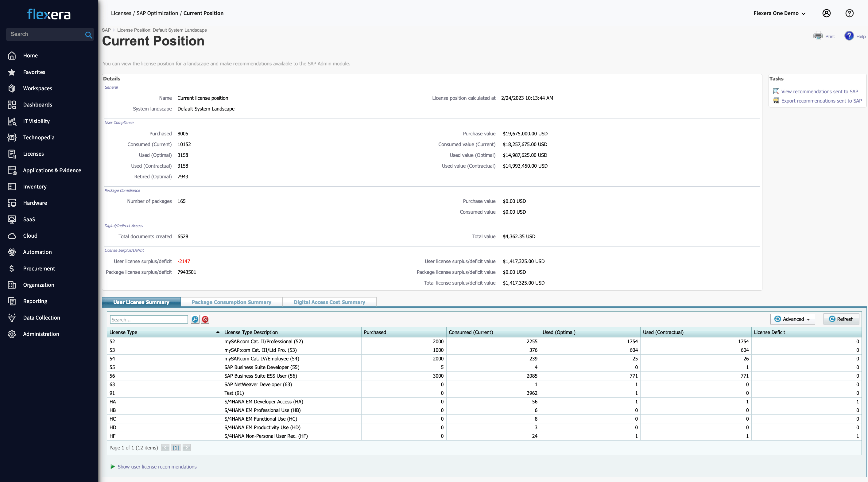Open the Advanced dropdown menu
The image size is (868, 482).
point(792,319)
